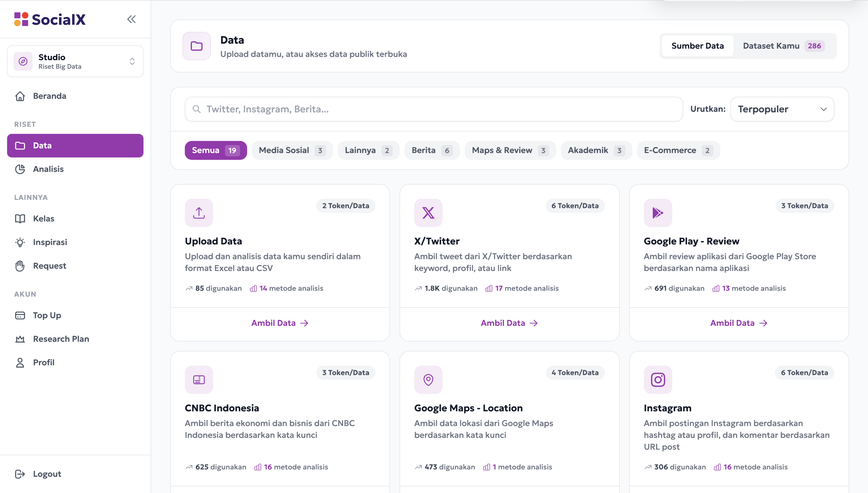Focus the Twitter, Instagram, Berita search field
This screenshot has width=868, height=493.
434,109
